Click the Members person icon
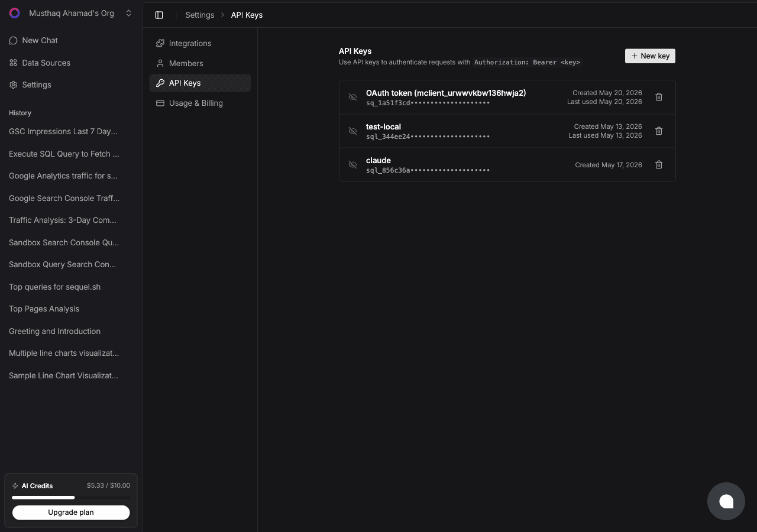This screenshot has width=757, height=532. tap(160, 63)
